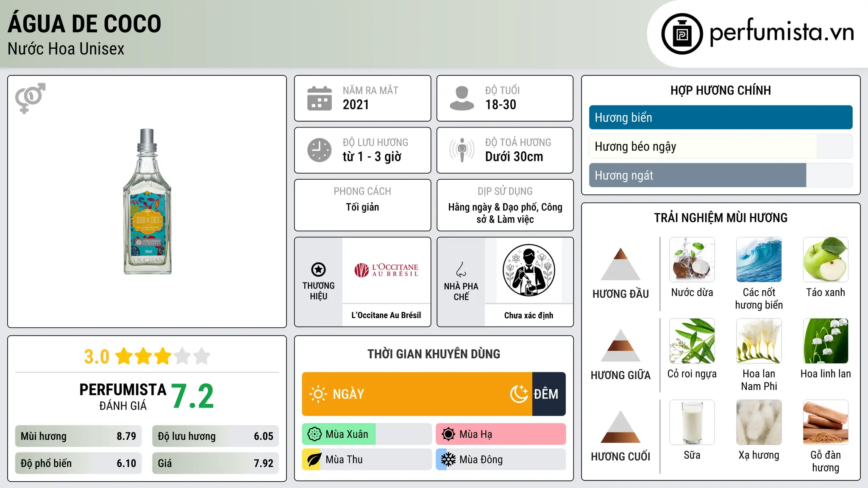Open the Nước dừa coconut note image
The height and width of the screenshot is (488, 868).
click(692, 260)
